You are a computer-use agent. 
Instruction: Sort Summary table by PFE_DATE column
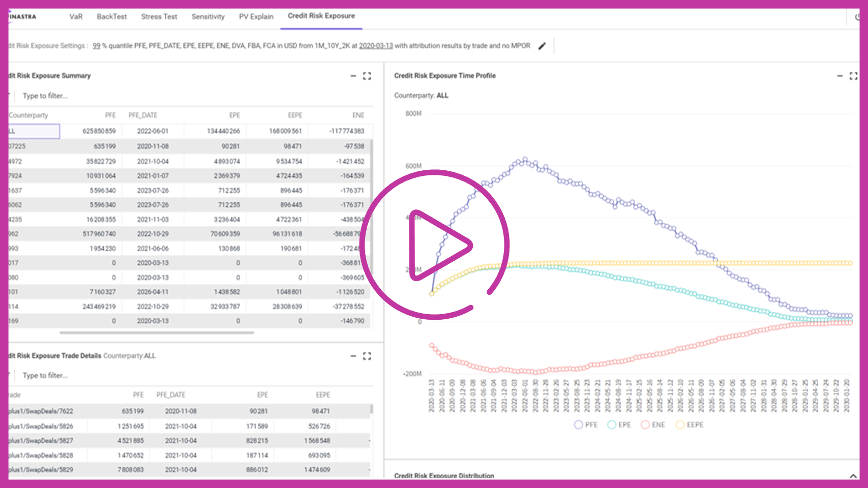click(143, 115)
